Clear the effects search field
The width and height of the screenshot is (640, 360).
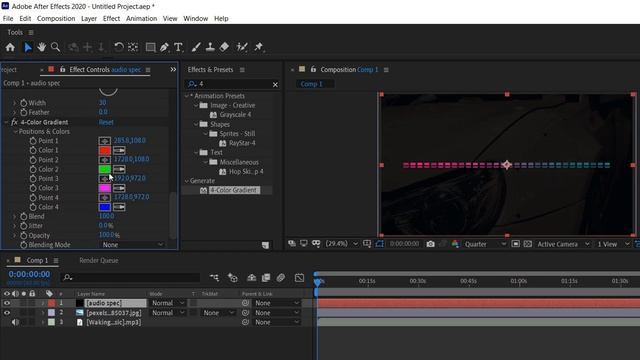(275, 84)
